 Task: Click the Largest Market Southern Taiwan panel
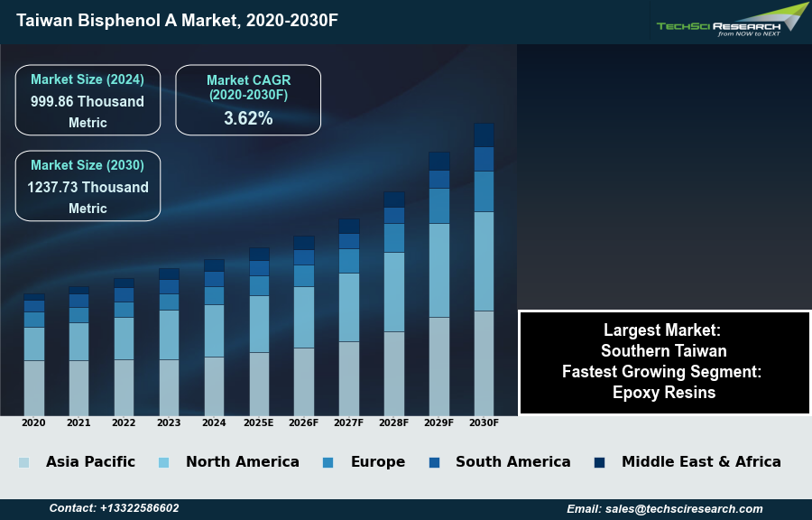664,361
